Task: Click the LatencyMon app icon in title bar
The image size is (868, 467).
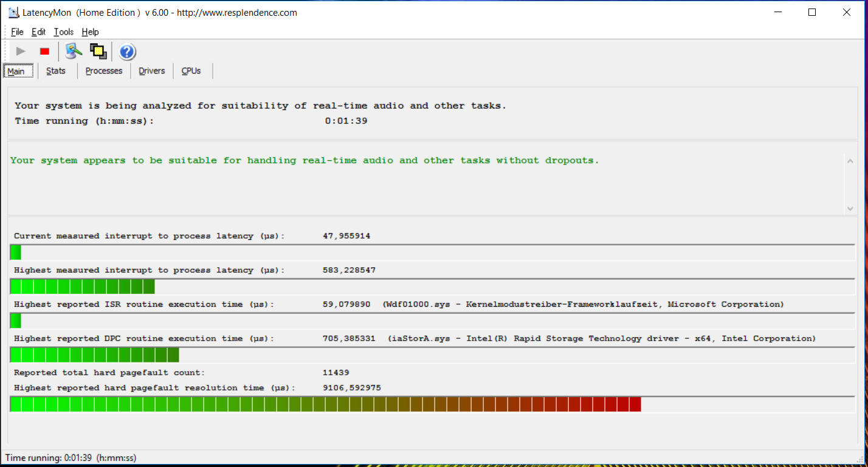Action: pyautogui.click(x=14, y=12)
